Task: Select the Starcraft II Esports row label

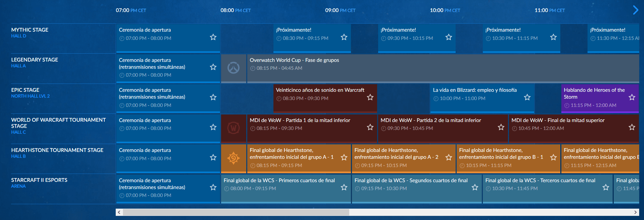Action: [x=39, y=180]
